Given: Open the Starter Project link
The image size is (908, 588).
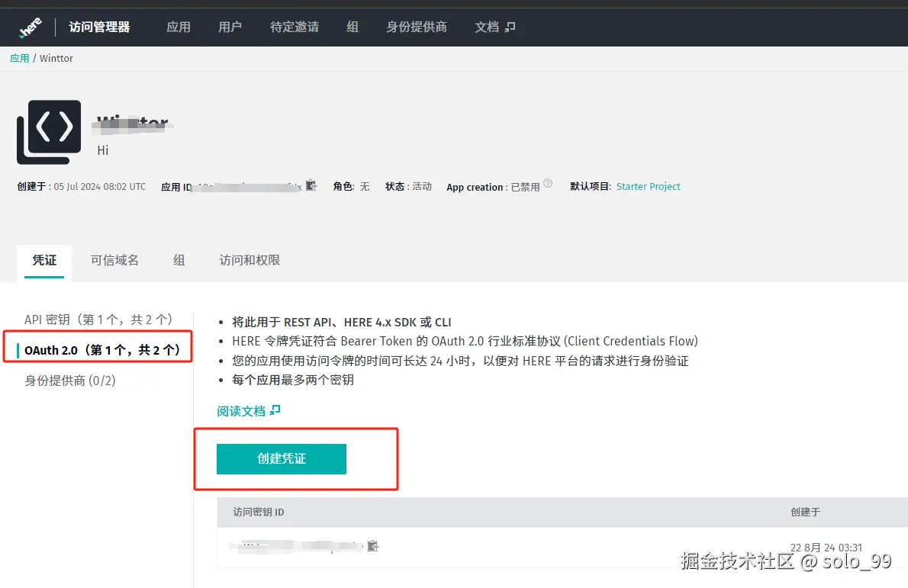Looking at the screenshot, I should (648, 186).
